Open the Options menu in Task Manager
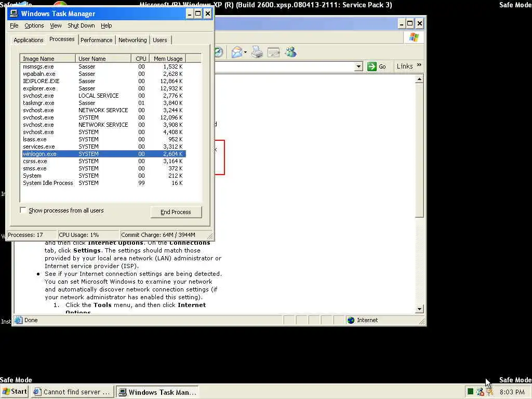The width and height of the screenshot is (532, 399). 34,25
